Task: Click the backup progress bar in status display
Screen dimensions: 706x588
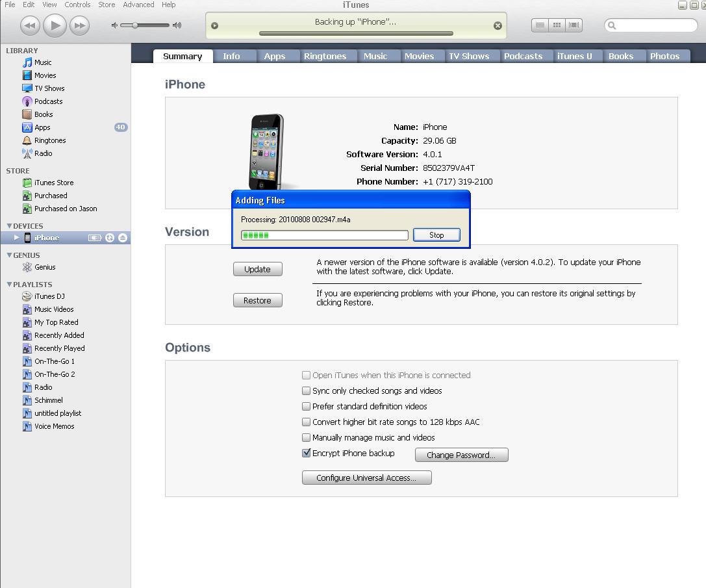Action: (356, 33)
